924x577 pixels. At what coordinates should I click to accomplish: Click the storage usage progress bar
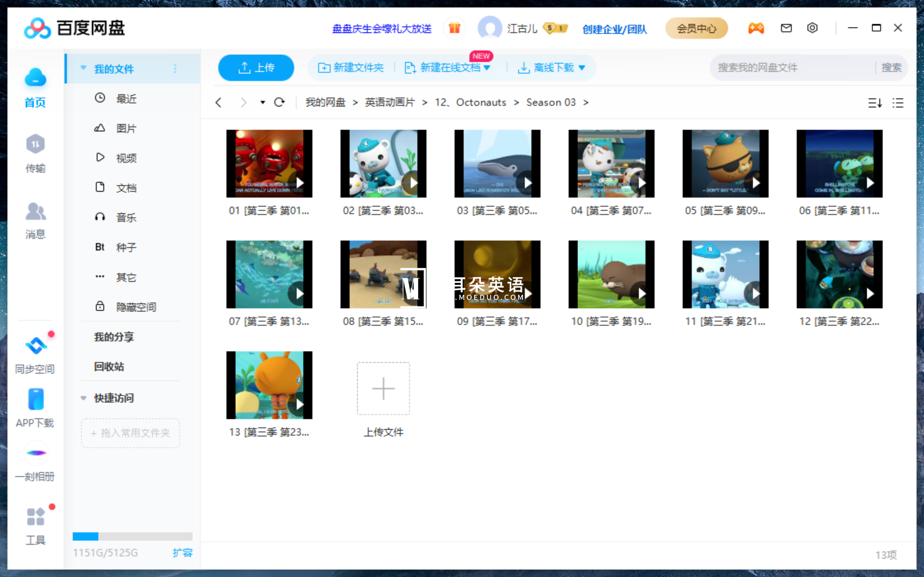[x=132, y=536]
